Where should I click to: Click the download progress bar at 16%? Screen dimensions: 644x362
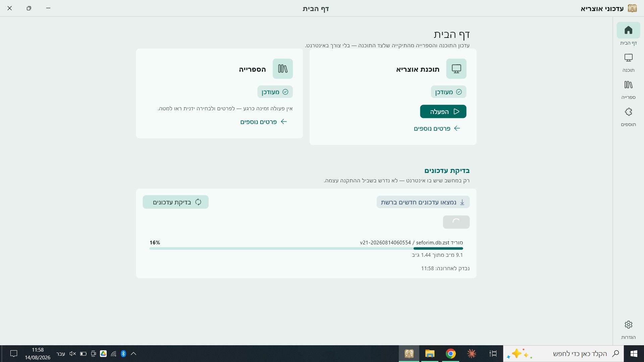306,248
